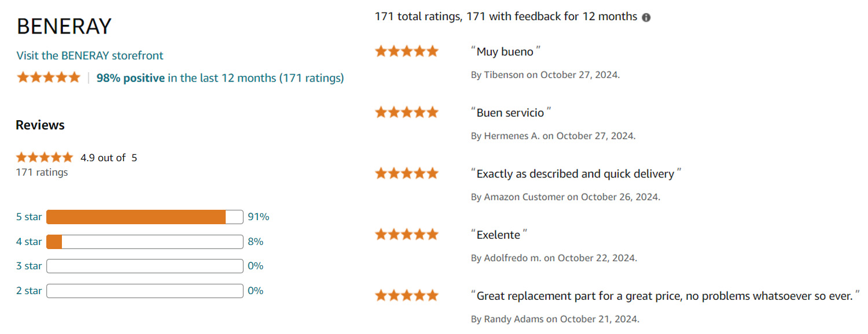Viewport: 868px width, 334px height.
Task: Click the info icon beside 12 months feedback
Action: point(646,17)
